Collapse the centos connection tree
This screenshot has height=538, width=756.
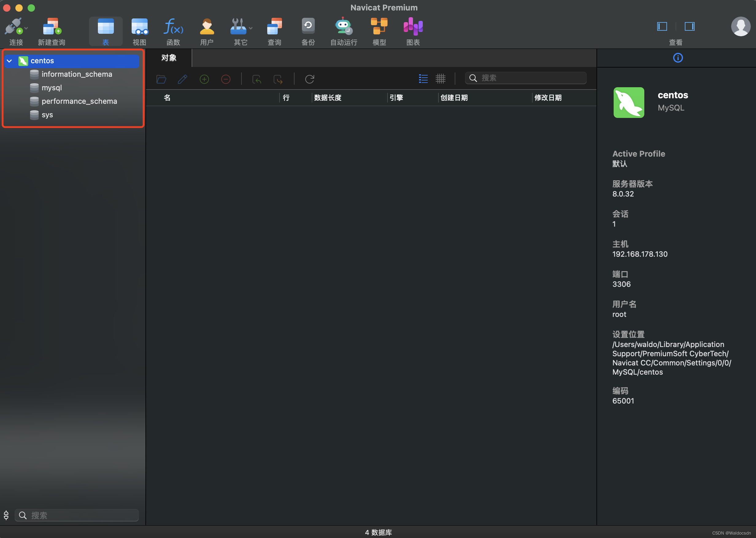pyautogui.click(x=10, y=61)
